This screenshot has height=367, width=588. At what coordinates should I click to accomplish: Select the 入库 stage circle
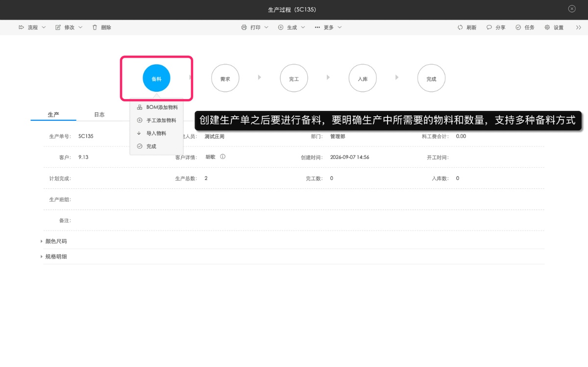(363, 78)
